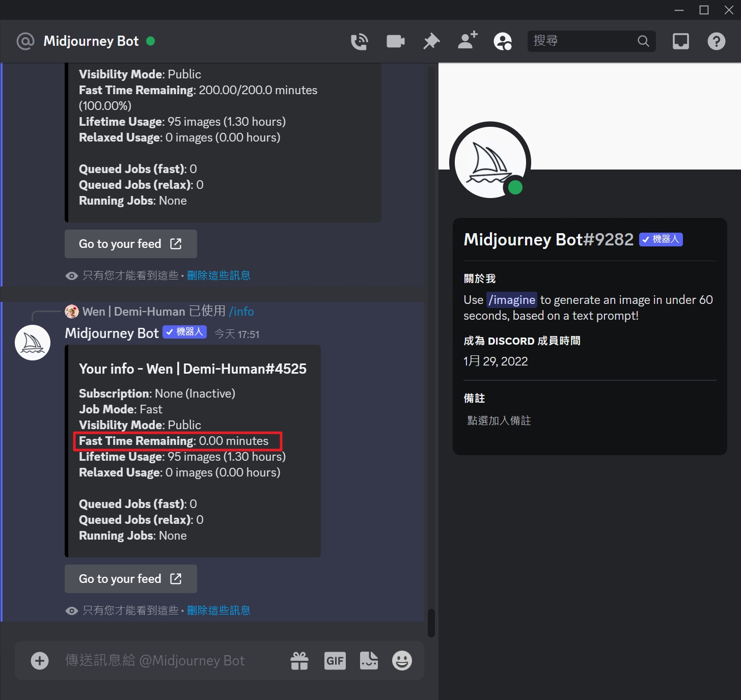
Task: Click the /info command link
Action: coord(241,312)
